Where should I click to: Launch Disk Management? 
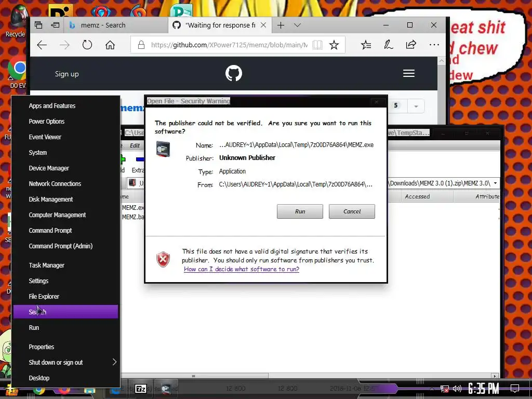(50, 199)
